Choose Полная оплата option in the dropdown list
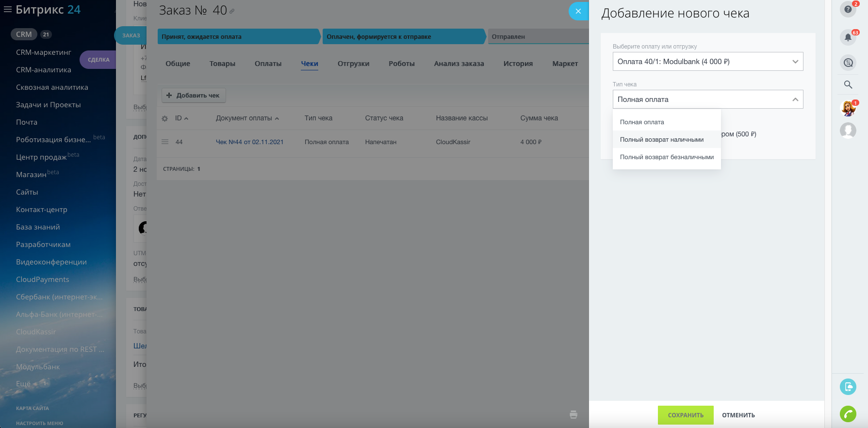 667,122
